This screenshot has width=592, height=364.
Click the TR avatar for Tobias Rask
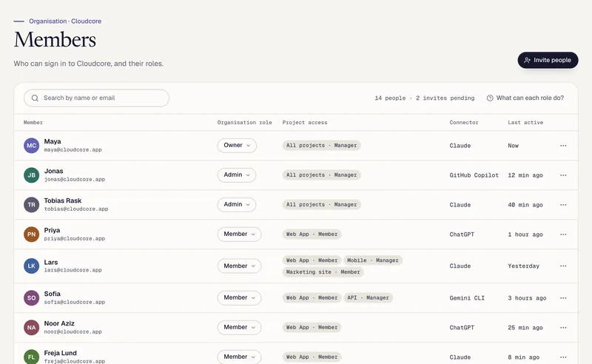point(31,205)
